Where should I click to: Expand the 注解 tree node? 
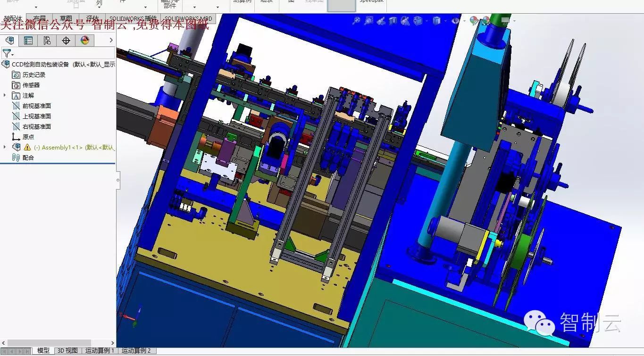(5, 95)
